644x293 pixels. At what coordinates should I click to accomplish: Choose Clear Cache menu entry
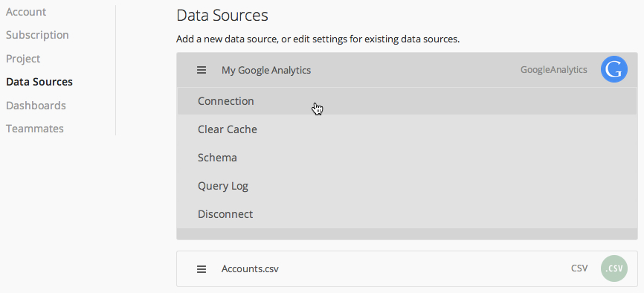tap(407, 129)
